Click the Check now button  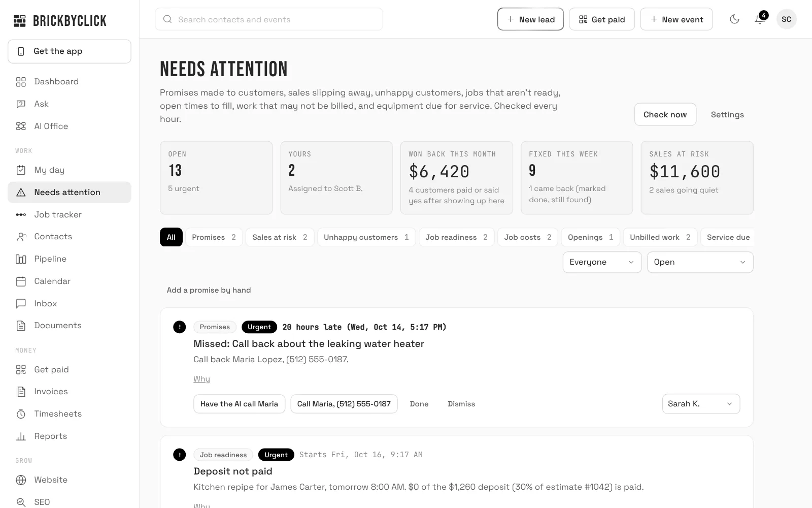665,115
